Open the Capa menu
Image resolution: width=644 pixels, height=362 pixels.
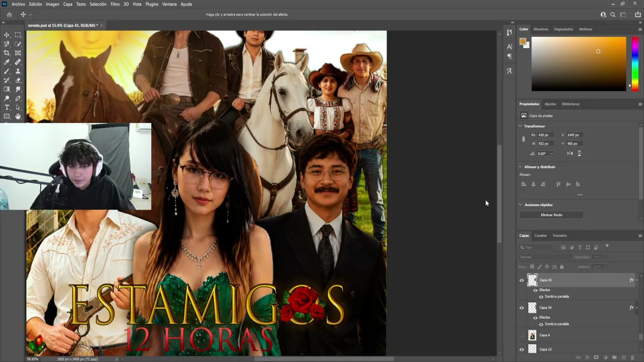tap(68, 4)
